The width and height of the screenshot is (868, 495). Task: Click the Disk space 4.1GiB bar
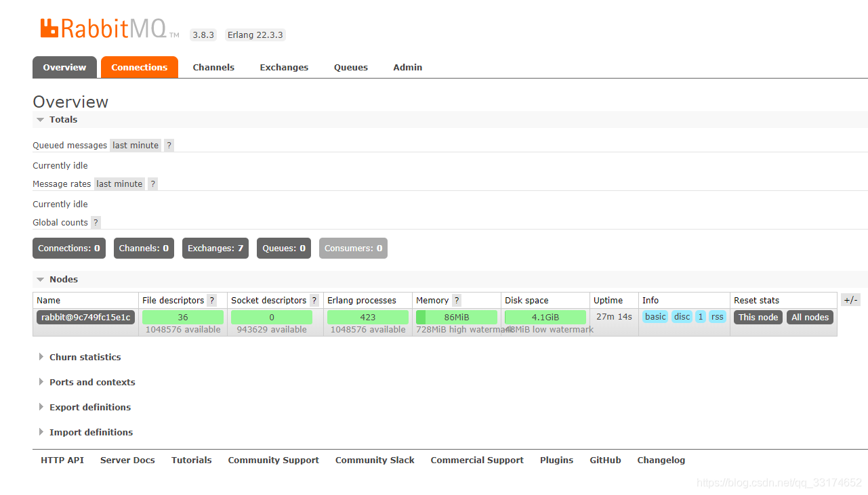coord(545,317)
